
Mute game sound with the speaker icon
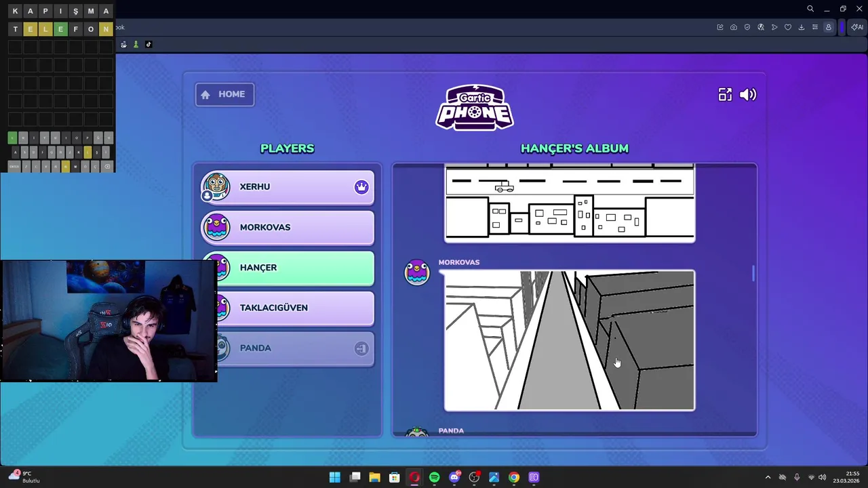coord(748,95)
